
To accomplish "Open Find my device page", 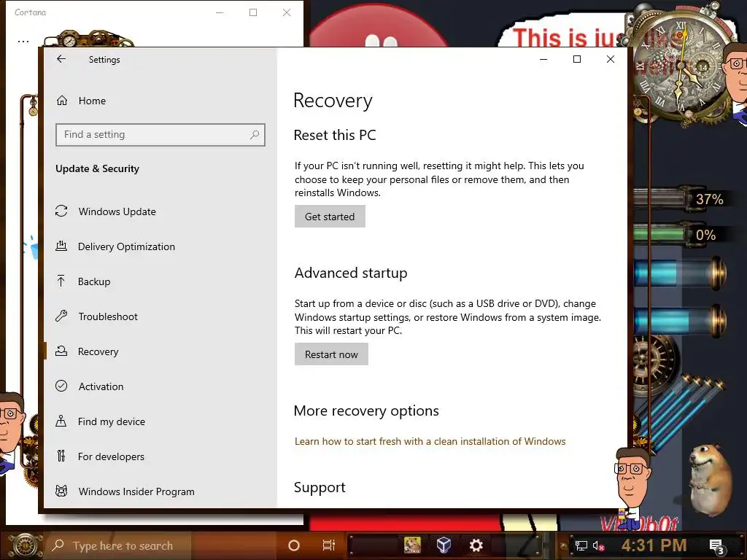I will tap(160, 421).
